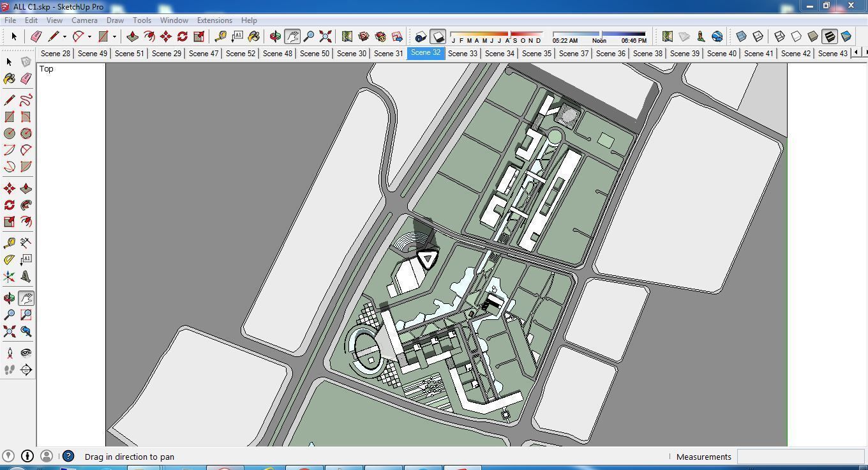The width and height of the screenshot is (868, 470).
Task: Choose the Tape Measure tool in top toolbar
Action: (221, 36)
